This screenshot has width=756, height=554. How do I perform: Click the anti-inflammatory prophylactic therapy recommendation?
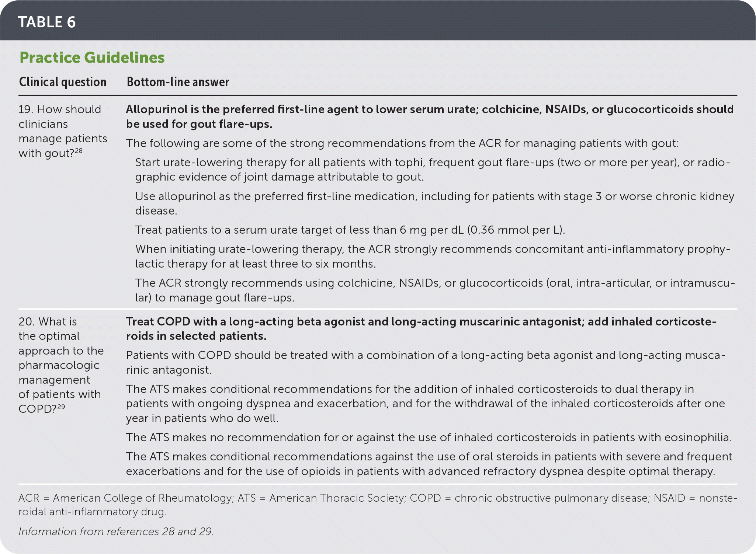(x=432, y=256)
